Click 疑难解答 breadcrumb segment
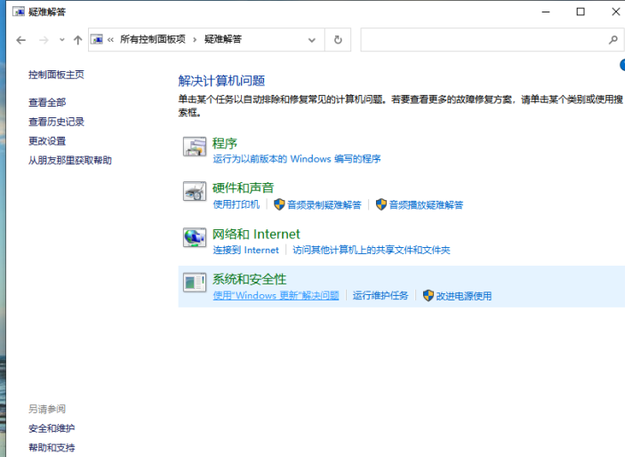Viewport: 625px width, 457px height. click(223, 39)
